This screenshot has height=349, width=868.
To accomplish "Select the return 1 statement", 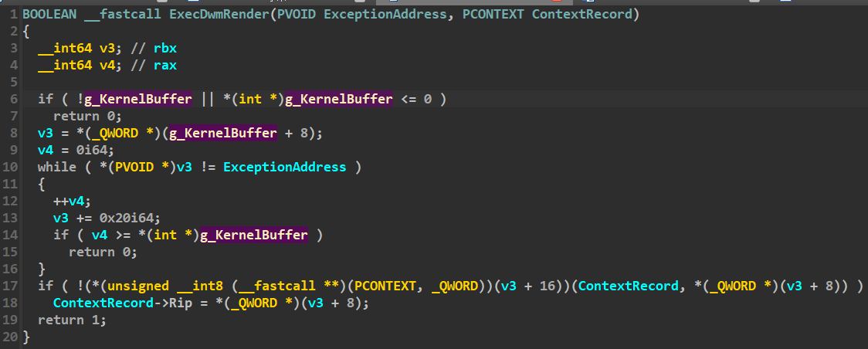I will (x=72, y=320).
